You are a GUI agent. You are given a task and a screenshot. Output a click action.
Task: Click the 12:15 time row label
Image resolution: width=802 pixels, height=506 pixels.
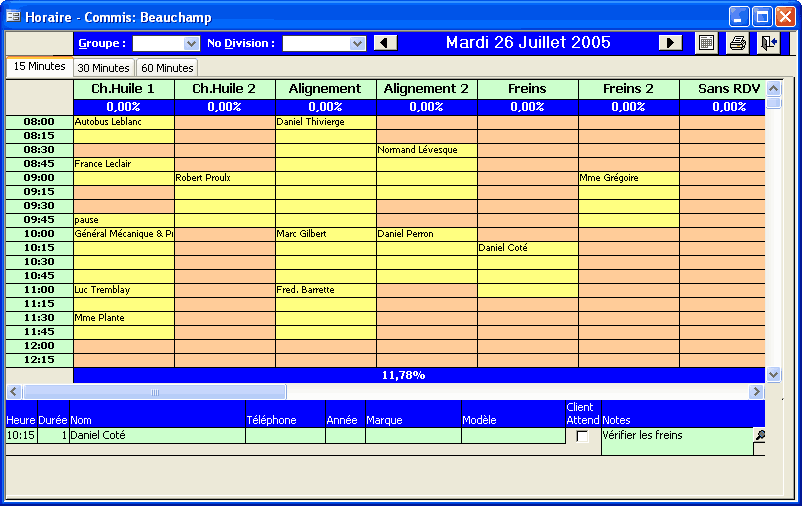pyautogui.click(x=39, y=360)
